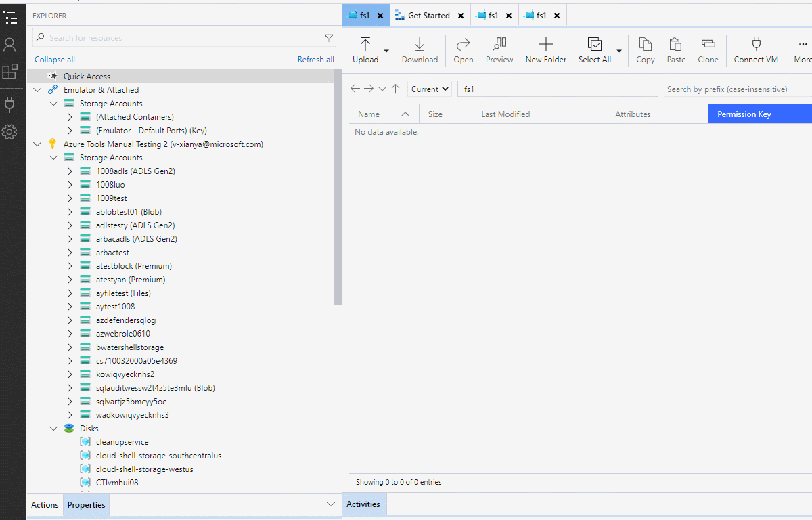
Task: Click the Open toolbar button
Action: (464, 51)
